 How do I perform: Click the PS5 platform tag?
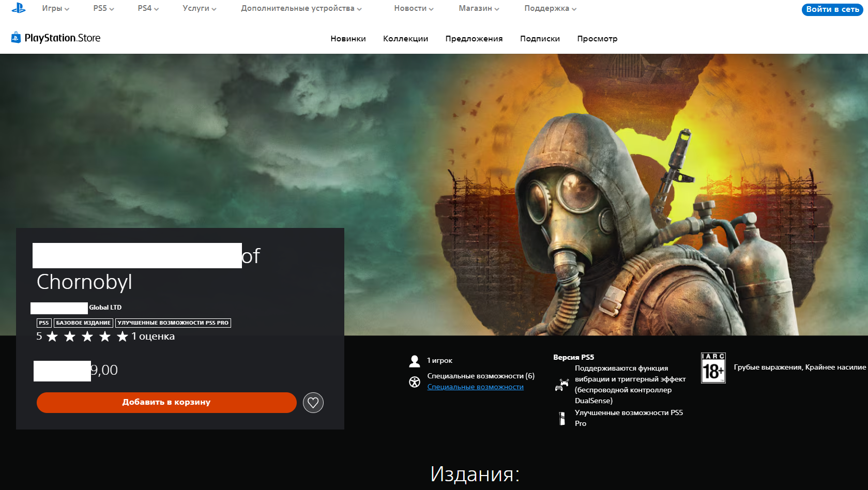[44, 323]
